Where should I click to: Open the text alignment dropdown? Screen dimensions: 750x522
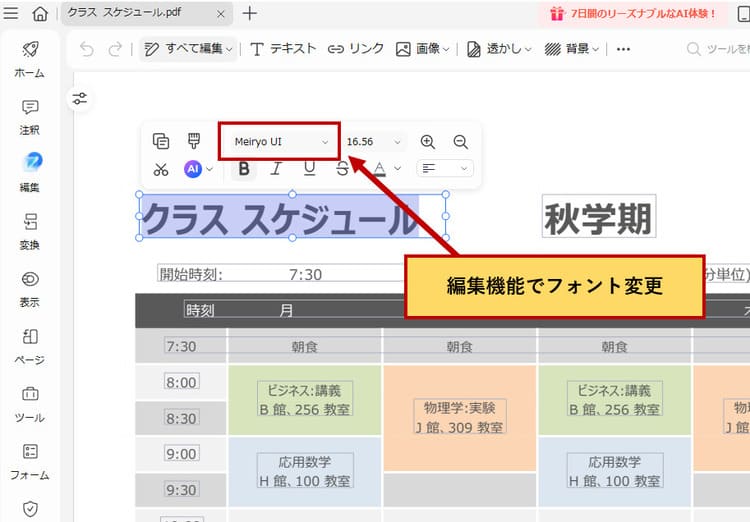pyautogui.click(x=445, y=168)
